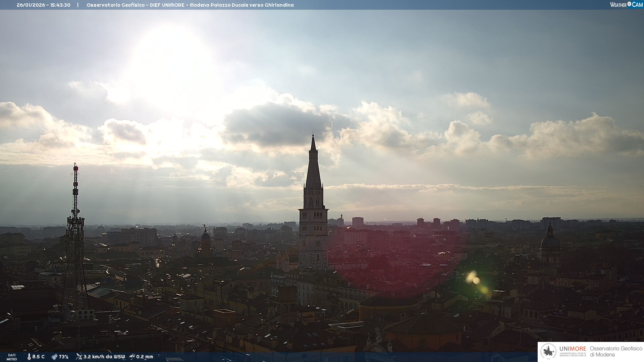Click the DATI METEO label

(x=12, y=357)
